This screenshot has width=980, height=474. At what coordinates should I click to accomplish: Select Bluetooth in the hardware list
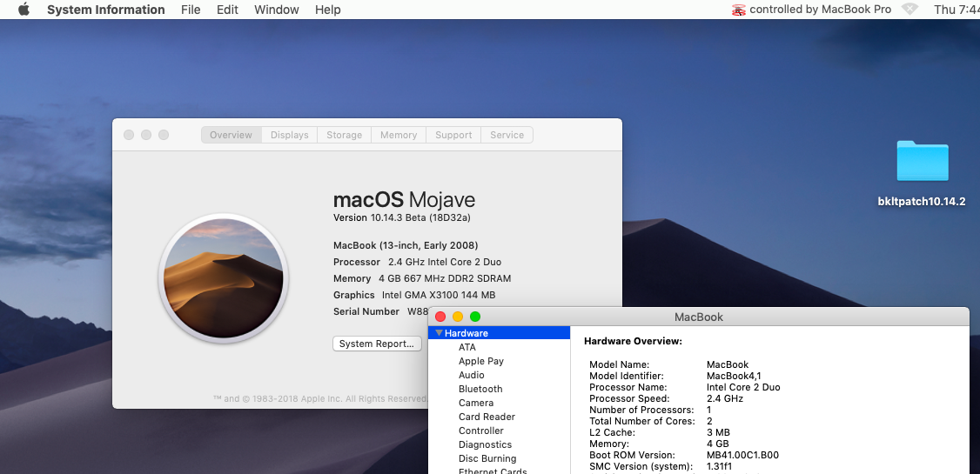click(x=480, y=389)
